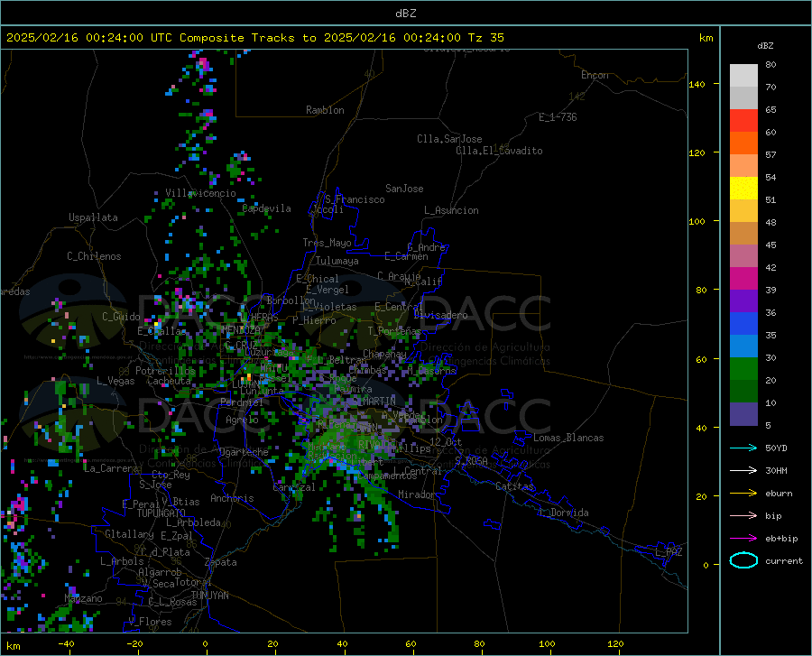The width and height of the screenshot is (812, 656).
Task: Select the light gray 70-80 dBZ swatch
Action: coord(743,76)
